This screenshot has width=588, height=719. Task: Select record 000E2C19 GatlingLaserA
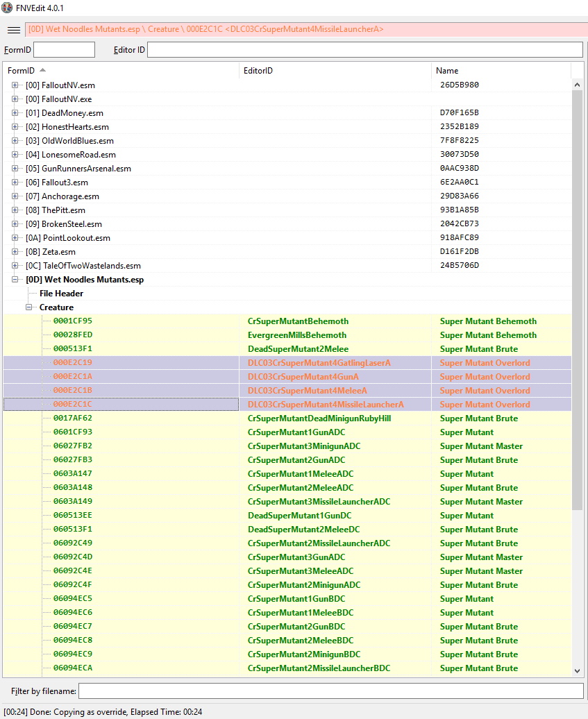pyautogui.click(x=287, y=363)
